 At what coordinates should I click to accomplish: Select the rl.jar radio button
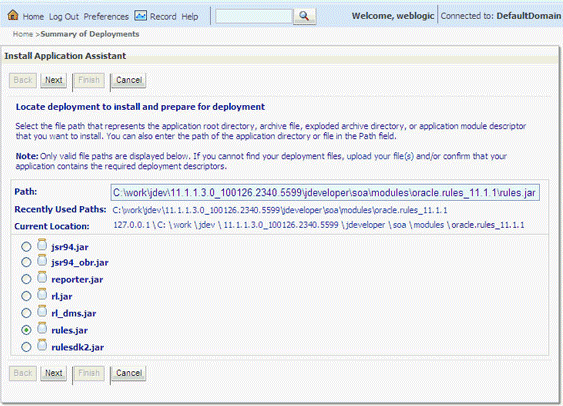coord(26,296)
